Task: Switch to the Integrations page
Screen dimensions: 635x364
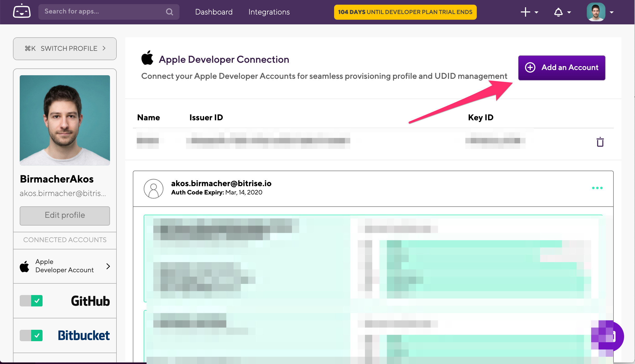Action: click(x=269, y=12)
